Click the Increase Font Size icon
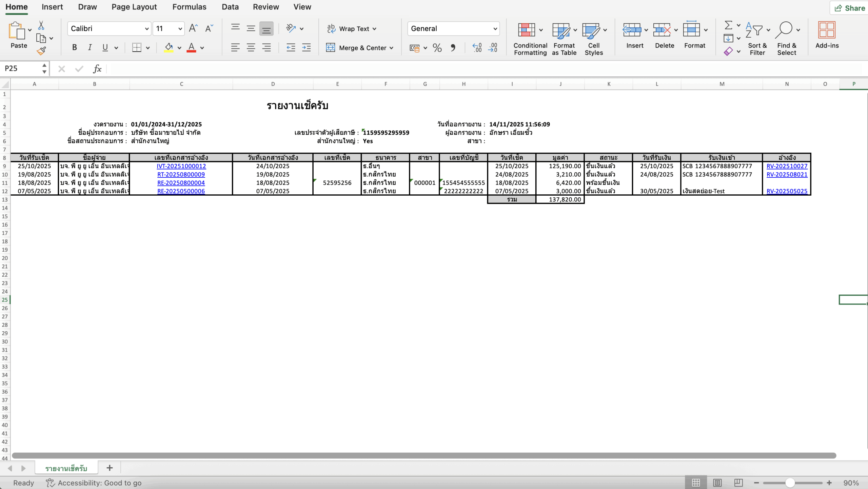This screenshot has height=489, width=868. pyautogui.click(x=193, y=28)
